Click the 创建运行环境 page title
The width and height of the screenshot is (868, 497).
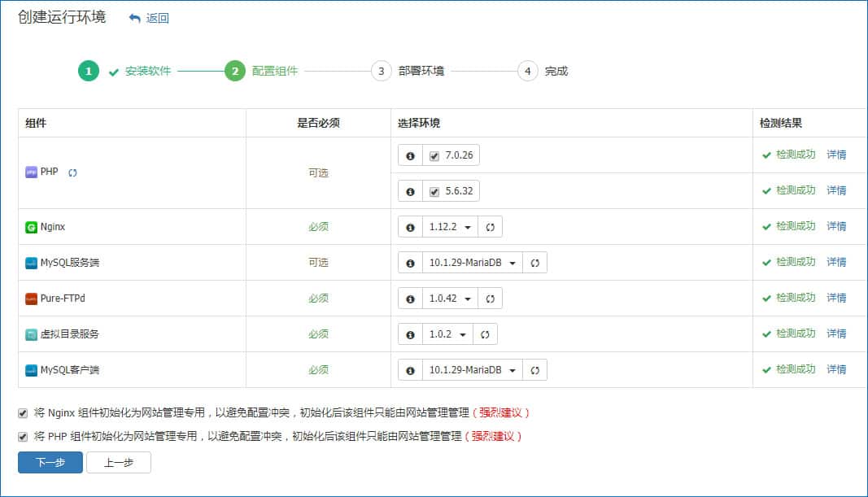pyautogui.click(x=62, y=17)
